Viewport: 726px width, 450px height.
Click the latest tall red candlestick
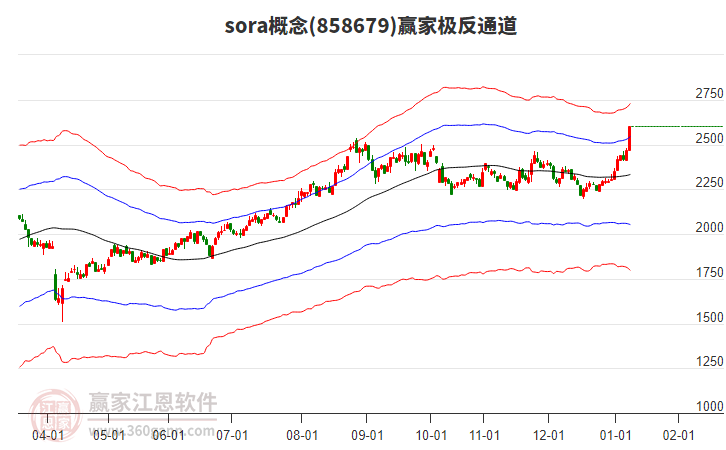coord(630,138)
